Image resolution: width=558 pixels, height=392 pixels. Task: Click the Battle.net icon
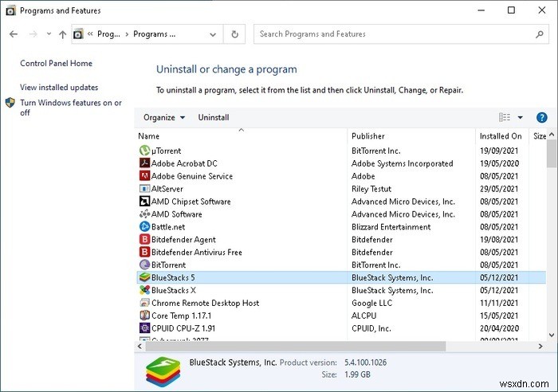pos(144,226)
